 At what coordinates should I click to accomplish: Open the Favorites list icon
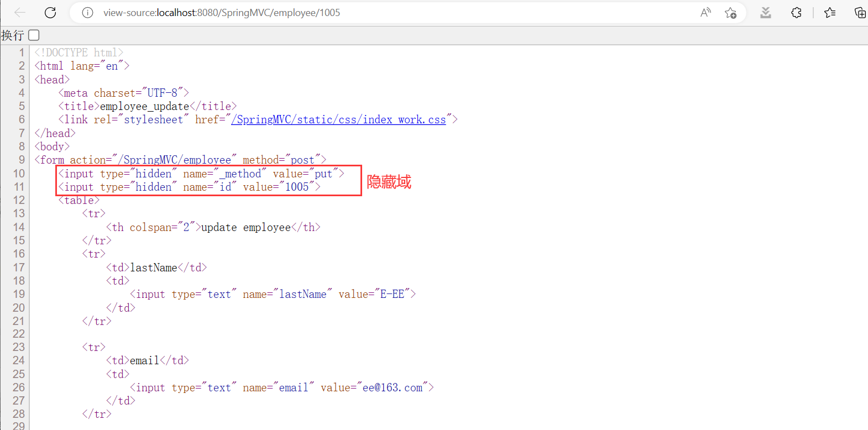(830, 12)
